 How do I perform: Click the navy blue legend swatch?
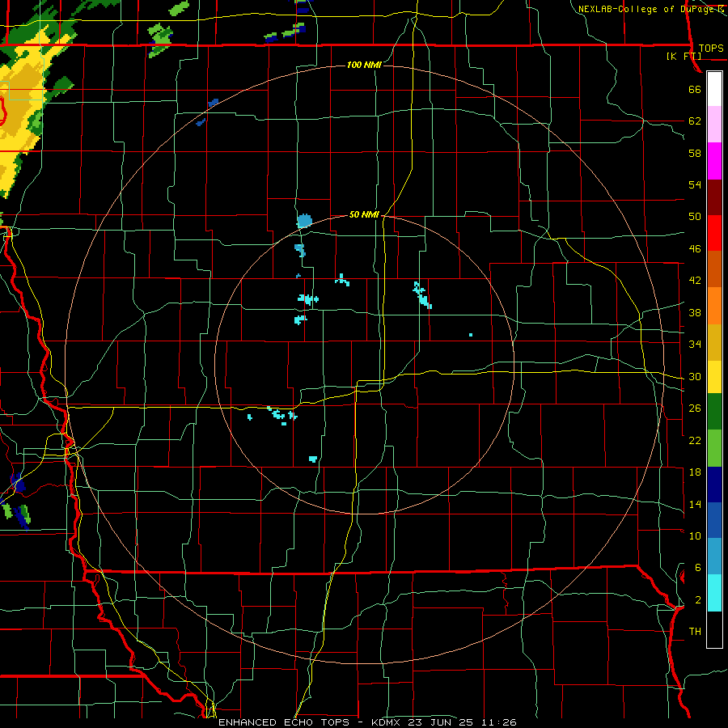714,485
